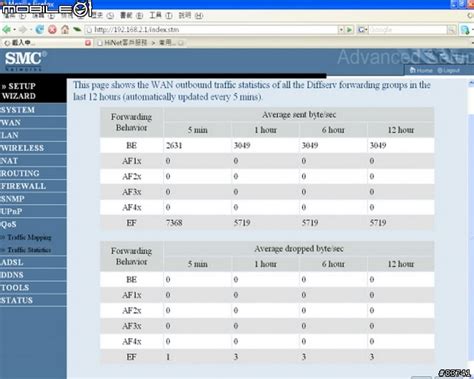The height and width of the screenshot is (379, 474).
Task: Open the DDNS sidebar section
Action: pyautogui.click(x=33, y=275)
